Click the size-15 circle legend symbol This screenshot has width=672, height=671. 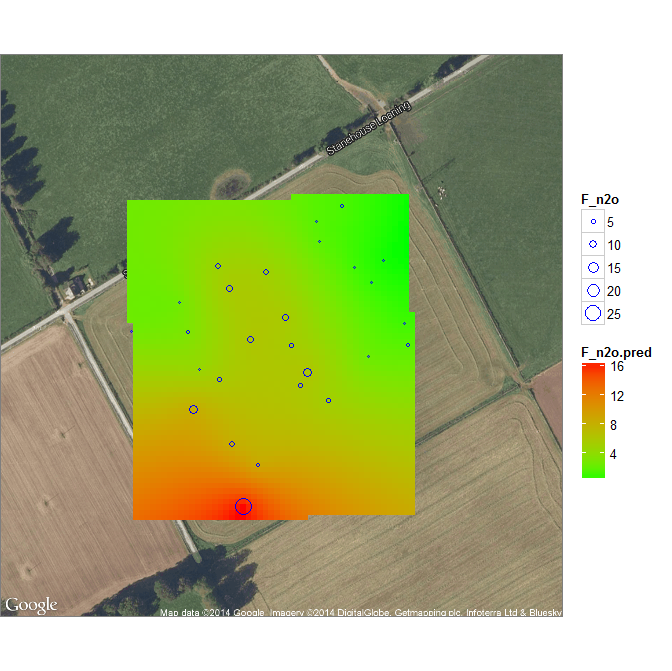(593, 268)
